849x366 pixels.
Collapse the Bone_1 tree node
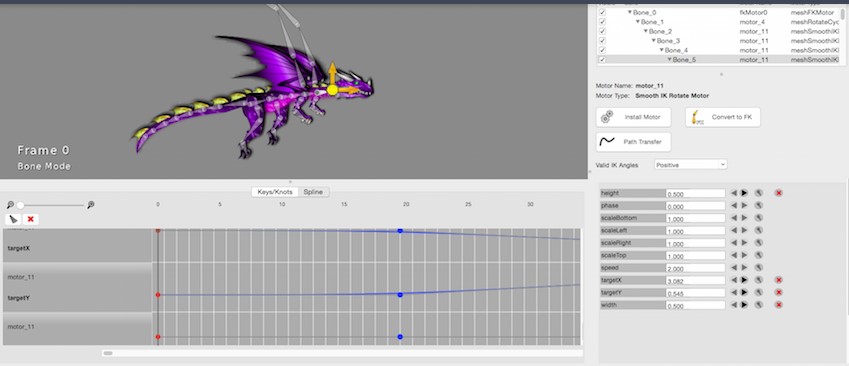pos(638,22)
